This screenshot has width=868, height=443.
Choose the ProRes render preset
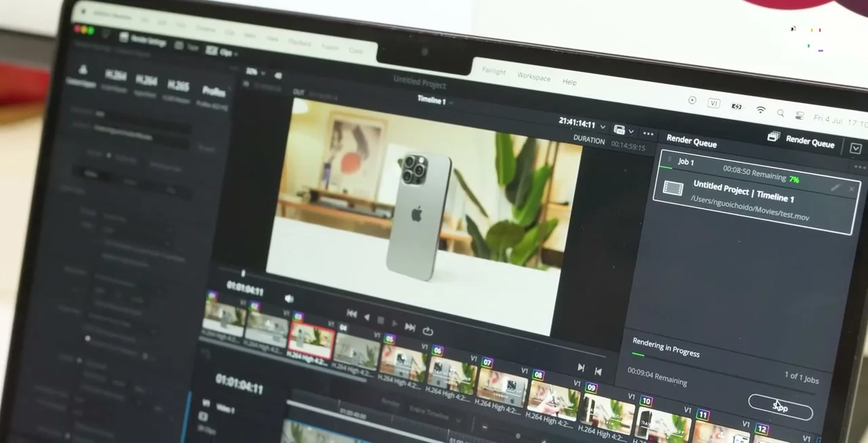coord(213,93)
